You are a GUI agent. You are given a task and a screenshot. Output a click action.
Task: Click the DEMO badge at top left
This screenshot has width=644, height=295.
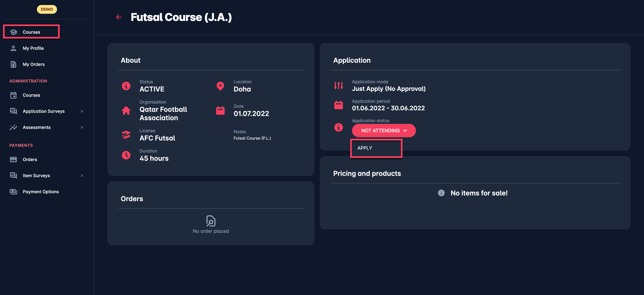(47, 9)
